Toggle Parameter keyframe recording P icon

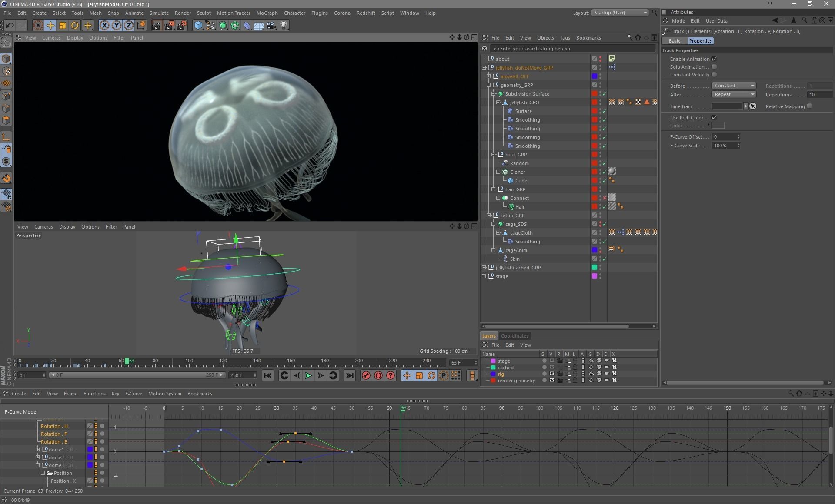tap(444, 375)
